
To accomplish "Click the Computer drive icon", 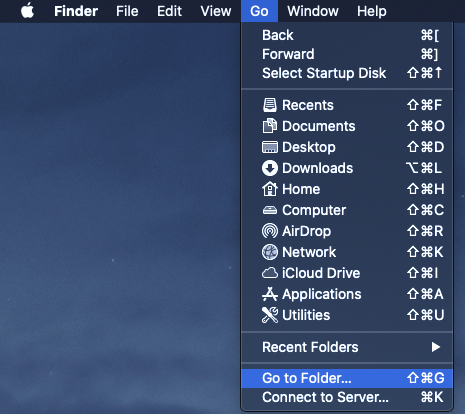I will pos(269,210).
